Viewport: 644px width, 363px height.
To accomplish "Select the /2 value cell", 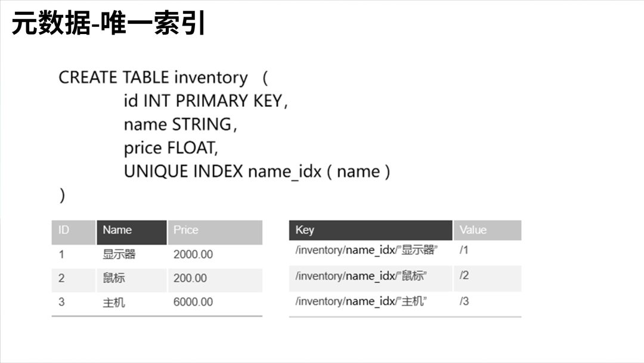I will click(x=465, y=276).
